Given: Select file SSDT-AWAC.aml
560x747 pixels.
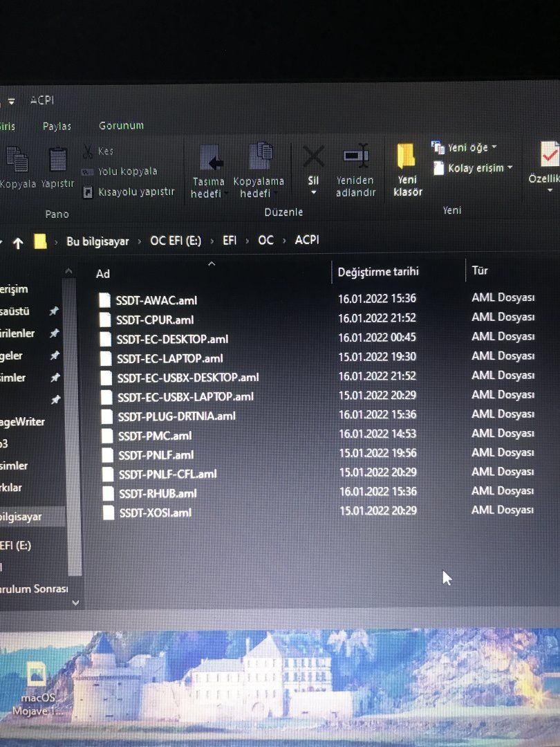Looking at the screenshot, I should (x=156, y=301).
